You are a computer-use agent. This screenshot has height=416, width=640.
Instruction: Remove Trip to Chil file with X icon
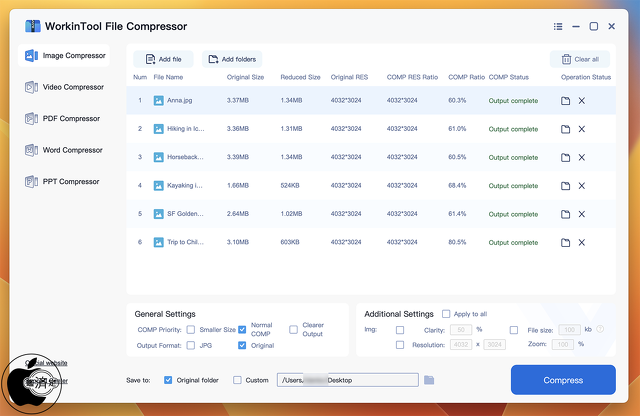pyautogui.click(x=582, y=243)
